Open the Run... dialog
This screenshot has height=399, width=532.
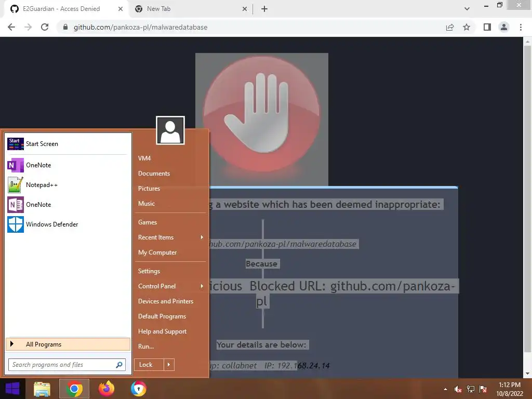tap(146, 347)
